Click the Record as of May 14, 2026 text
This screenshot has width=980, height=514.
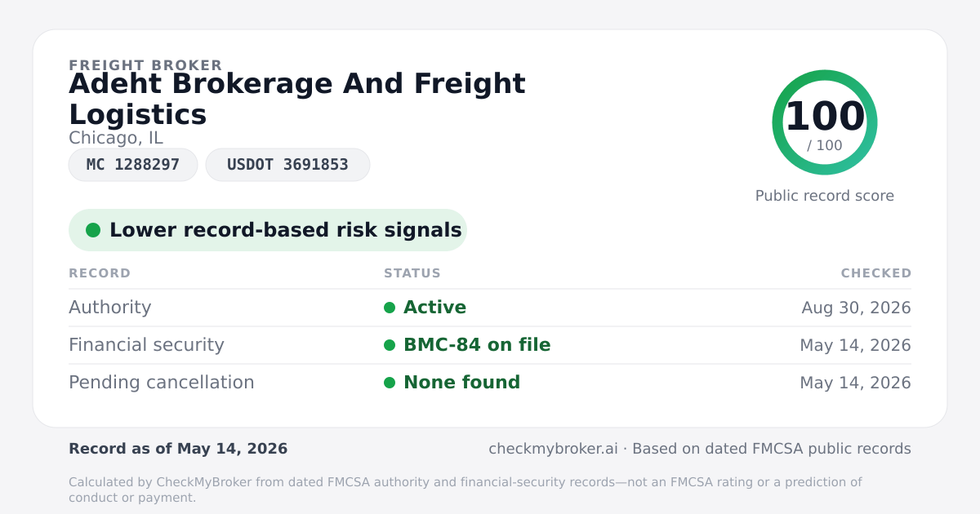[178, 449]
